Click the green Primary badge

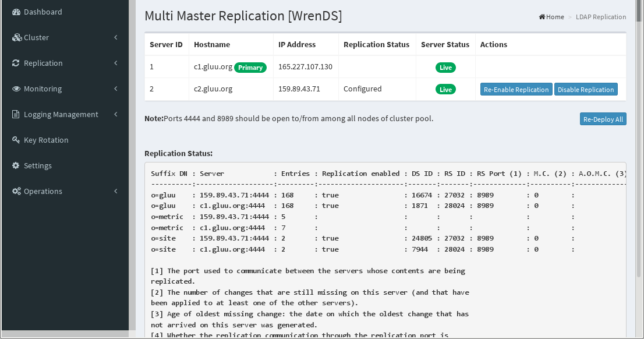point(250,68)
